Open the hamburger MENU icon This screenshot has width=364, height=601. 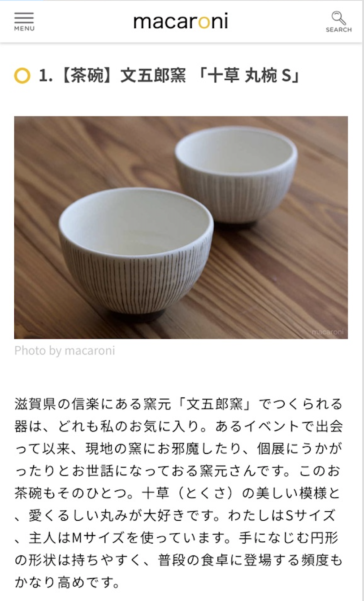tap(24, 18)
